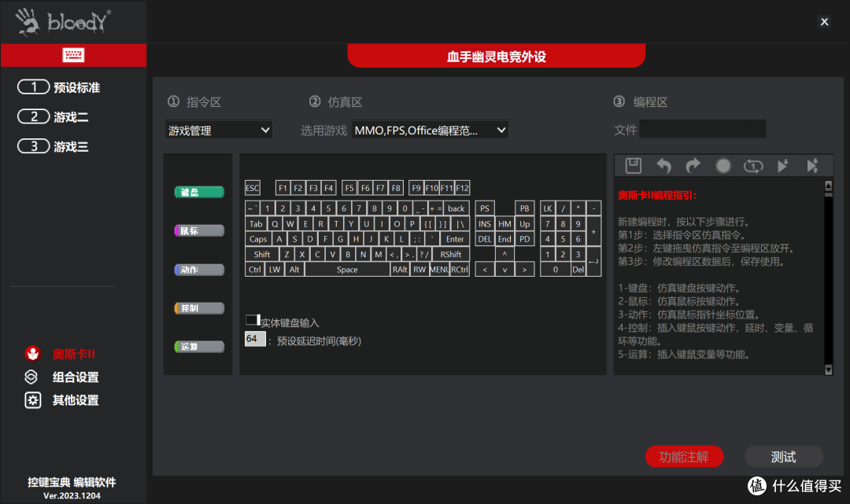Click the 测试 button
This screenshot has height=504, width=850.
point(784,457)
